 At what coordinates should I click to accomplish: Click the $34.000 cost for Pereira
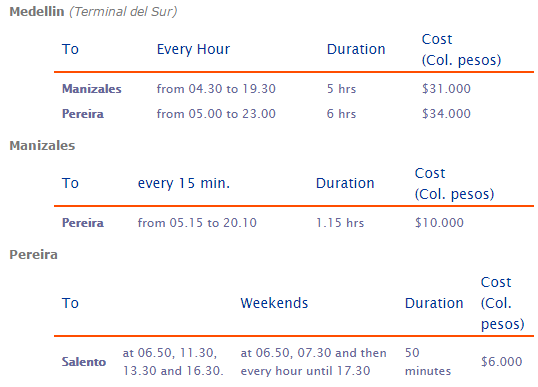(x=446, y=114)
